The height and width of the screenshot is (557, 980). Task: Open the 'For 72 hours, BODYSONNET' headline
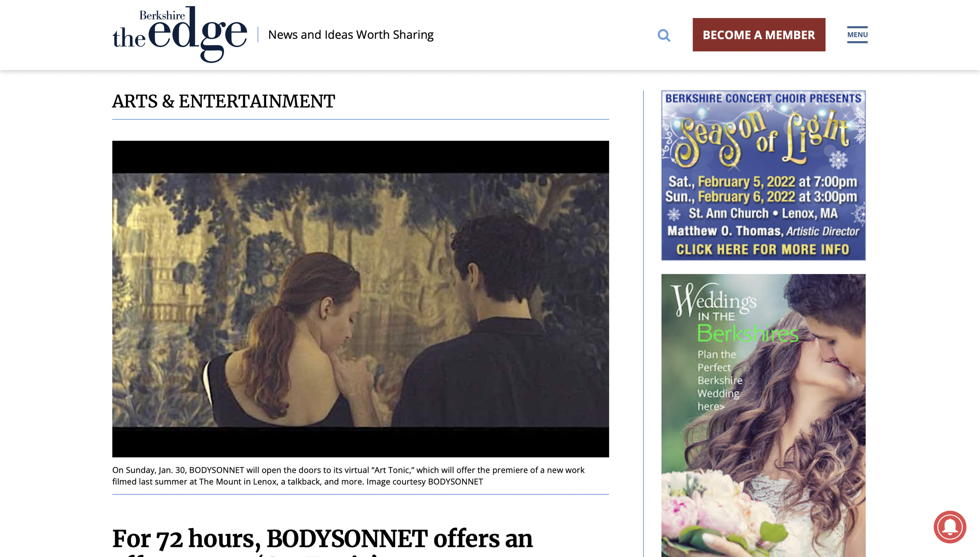point(322,539)
